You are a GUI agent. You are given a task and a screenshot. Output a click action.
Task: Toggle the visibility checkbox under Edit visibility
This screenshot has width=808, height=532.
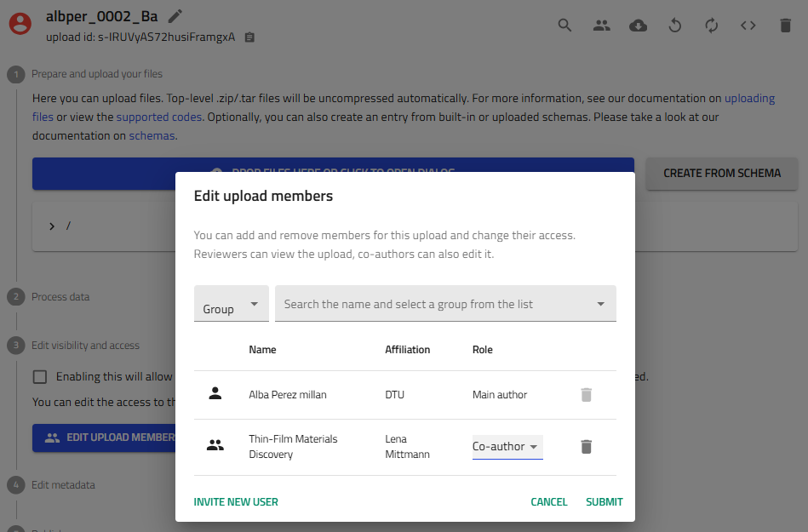[x=40, y=376]
